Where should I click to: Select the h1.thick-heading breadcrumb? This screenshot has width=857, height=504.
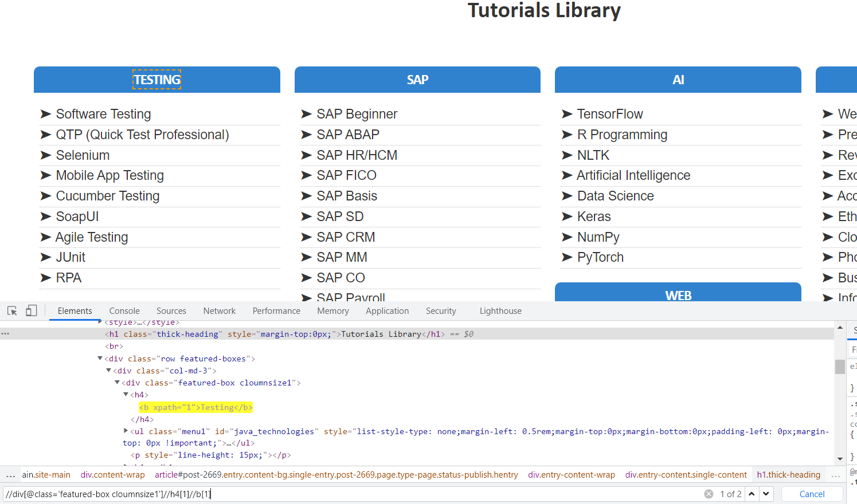[788, 475]
